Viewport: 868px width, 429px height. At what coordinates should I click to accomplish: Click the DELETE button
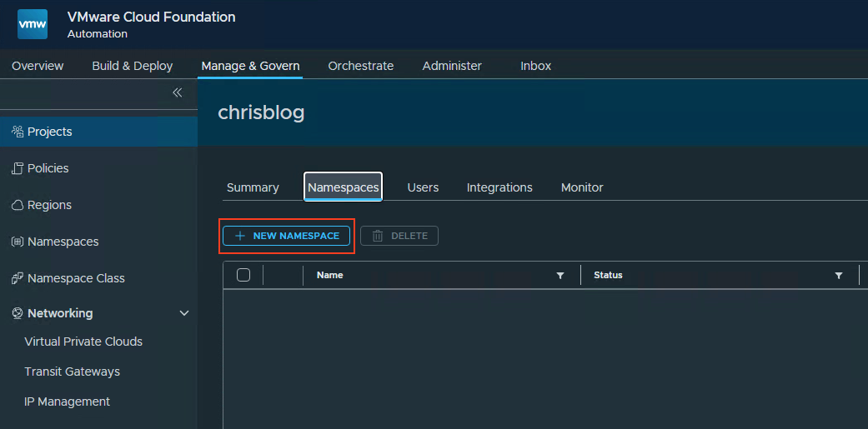399,236
